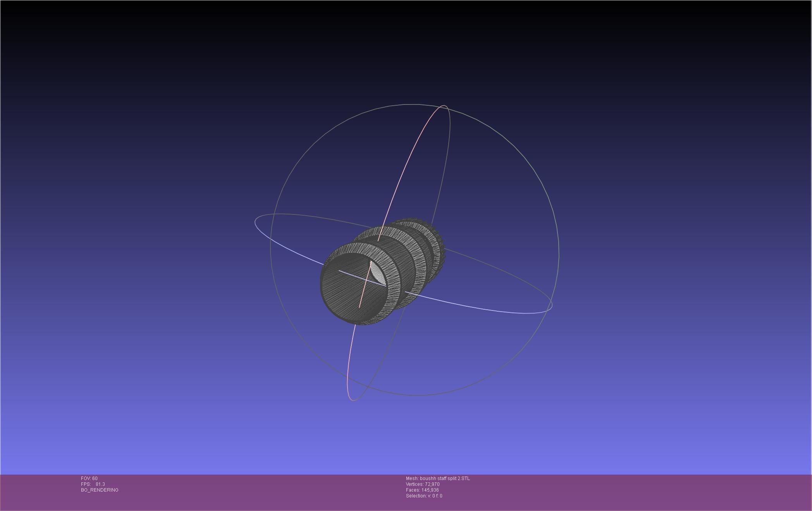812x511 pixels.
Task: Click the FOV: 60 readout
Action: click(89, 478)
